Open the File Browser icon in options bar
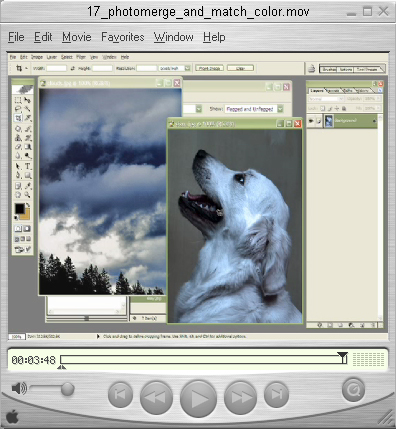The width and height of the screenshot is (396, 429). coord(311,69)
